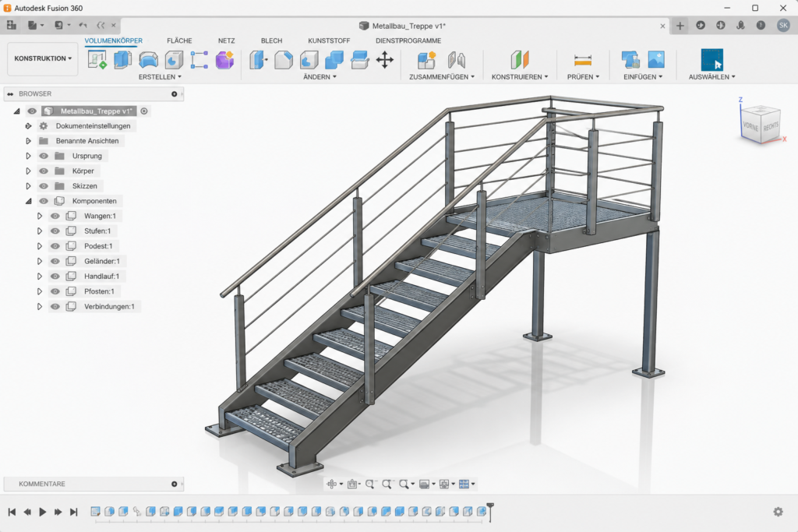The image size is (798, 532).
Task: Click the Press Pull tool icon
Action: 259,60
